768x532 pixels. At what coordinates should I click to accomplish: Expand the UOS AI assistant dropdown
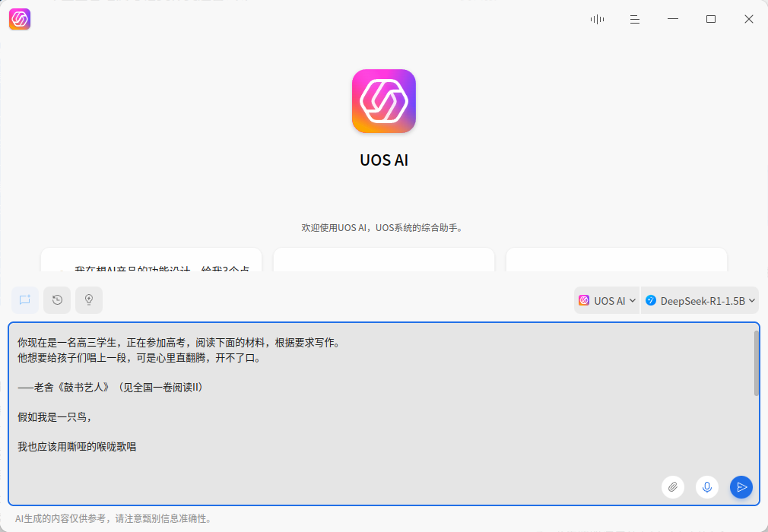point(607,300)
